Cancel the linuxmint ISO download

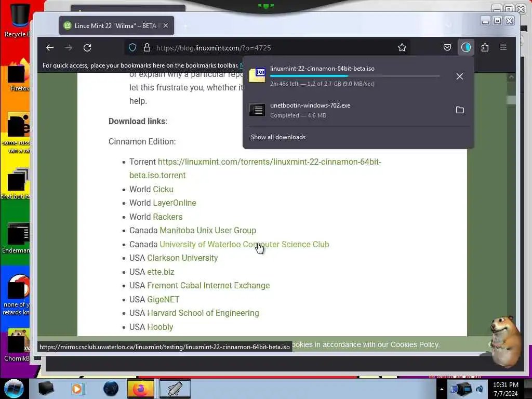click(x=459, y=76)
